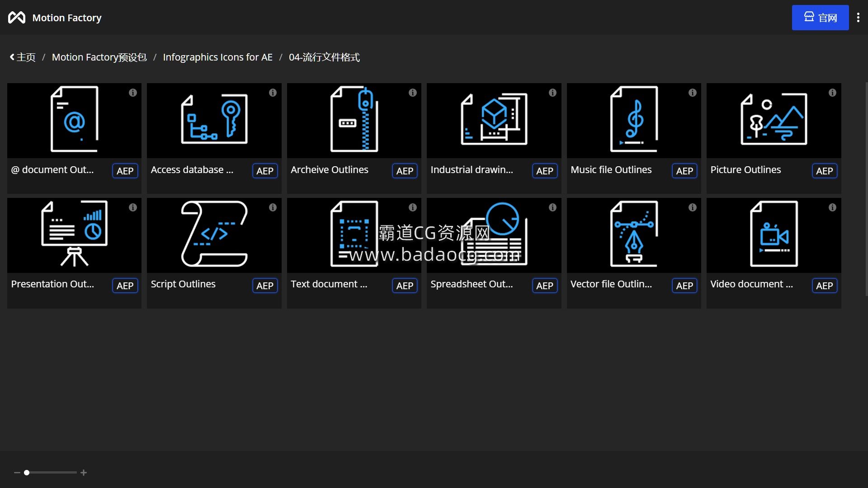868x488 pixels.
Task: Click the 'Text document ...' label
Action: [329, 284]
